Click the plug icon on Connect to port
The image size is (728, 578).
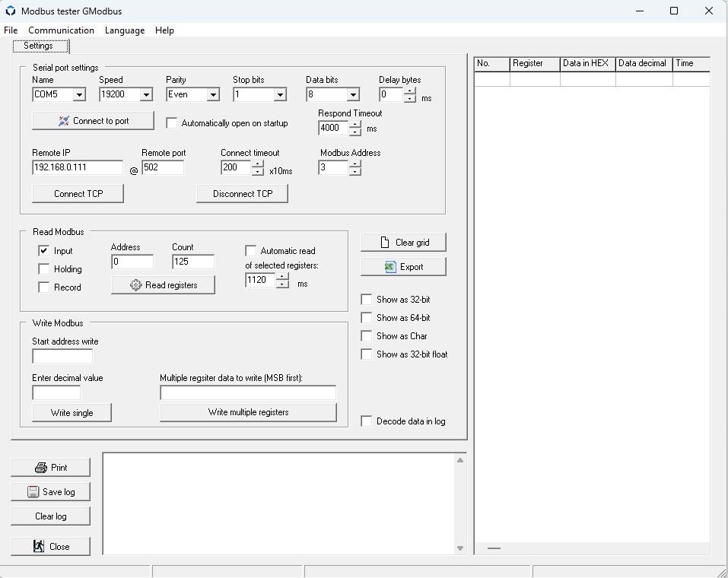pyautogui.click(x=64, y=121)
